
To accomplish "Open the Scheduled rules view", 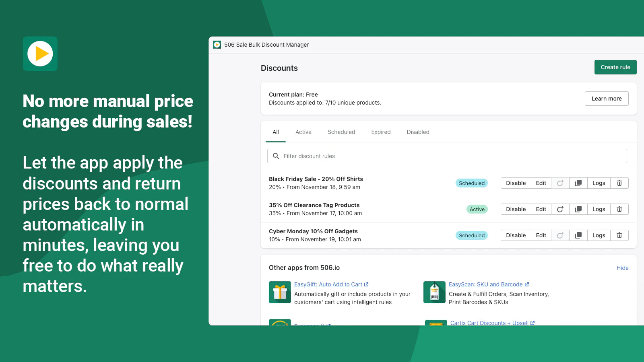I will (341, 132).
